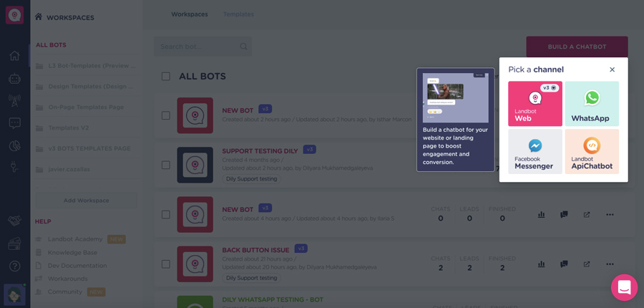Open the live chat support bubble
Screen dimensions: 644x308
[x=624, y=287]
